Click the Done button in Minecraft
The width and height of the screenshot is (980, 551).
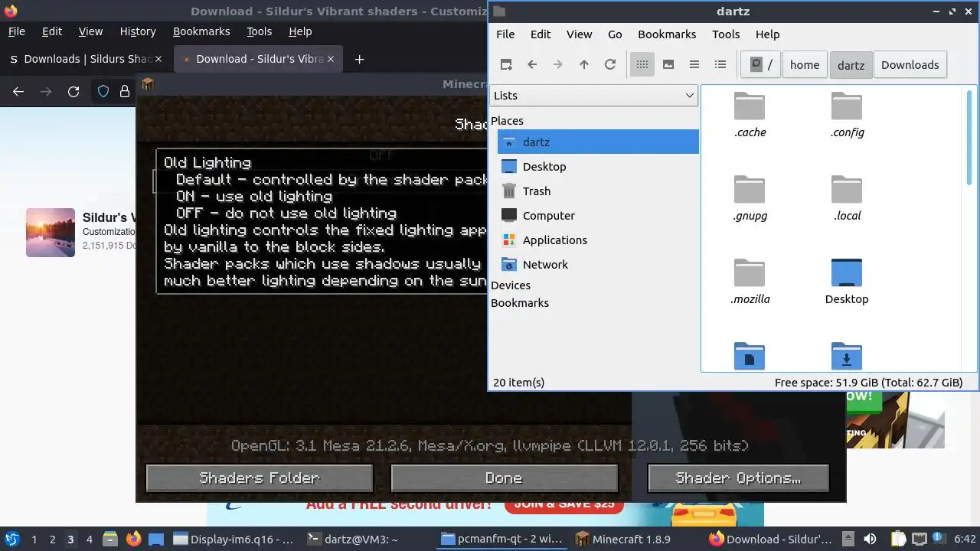tap(504, 478)
